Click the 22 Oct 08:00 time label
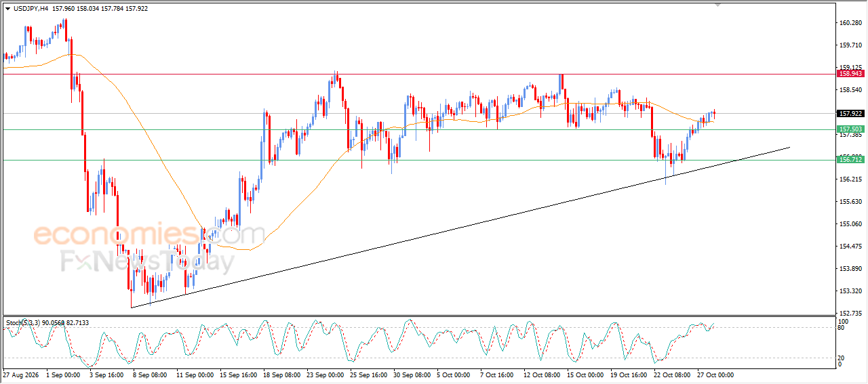This screenshot has width=868, height=384. [673, 375]
